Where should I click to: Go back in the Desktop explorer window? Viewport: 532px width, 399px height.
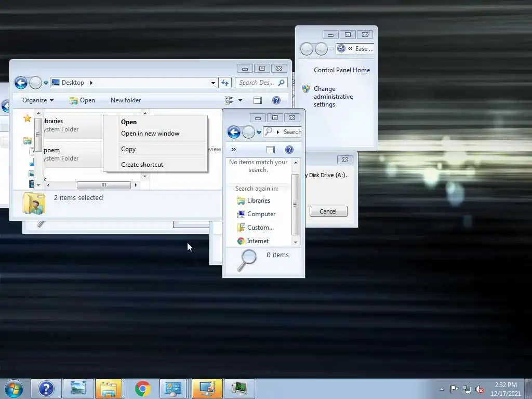[21, 83]
